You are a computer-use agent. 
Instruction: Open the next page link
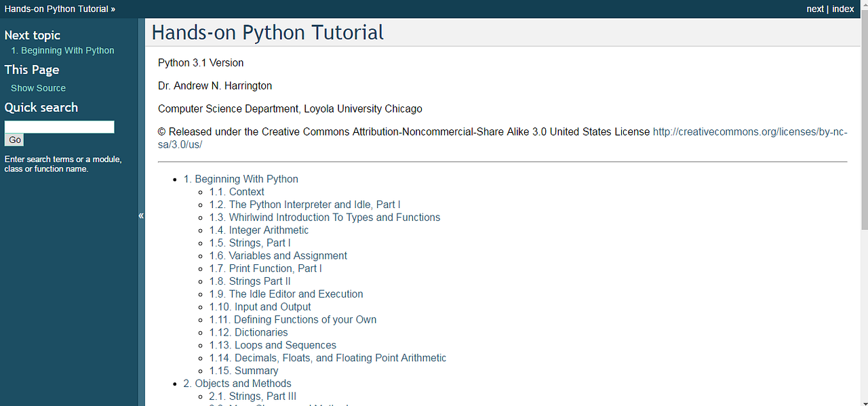coord(815,9)
